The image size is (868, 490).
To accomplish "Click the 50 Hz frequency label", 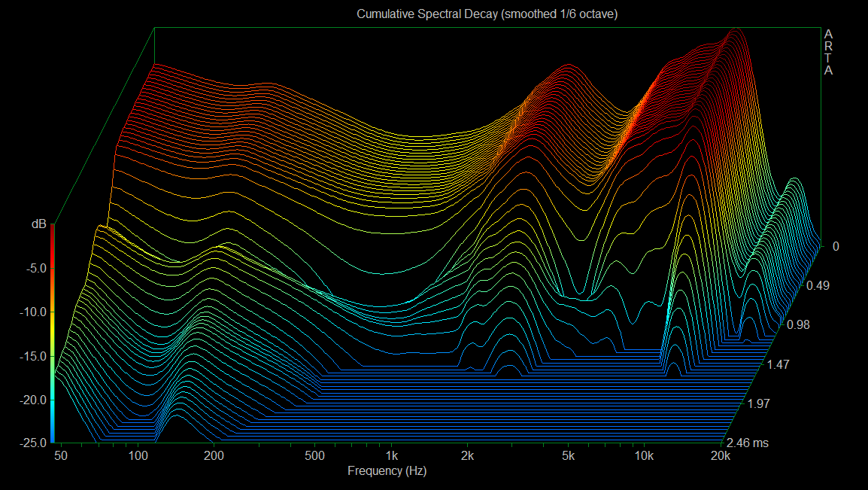I will click(60, 456).
